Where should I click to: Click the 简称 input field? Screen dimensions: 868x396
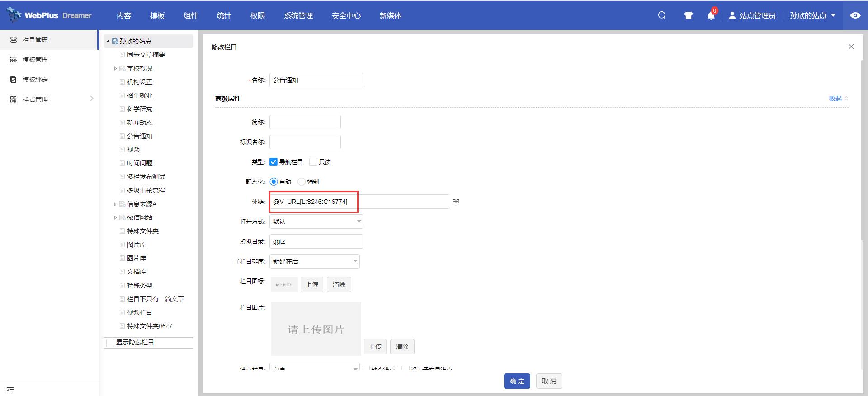(305, 122)
